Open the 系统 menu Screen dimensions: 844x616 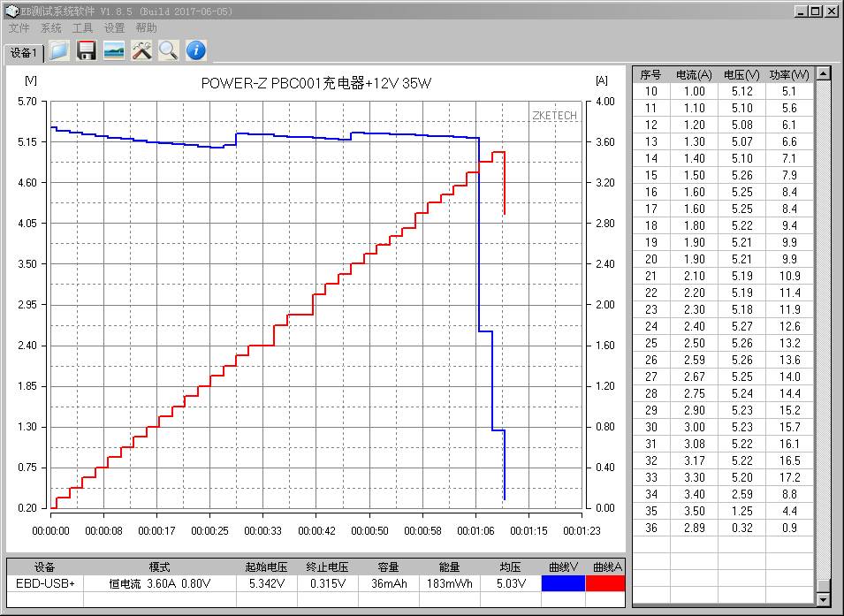point(51,28)
